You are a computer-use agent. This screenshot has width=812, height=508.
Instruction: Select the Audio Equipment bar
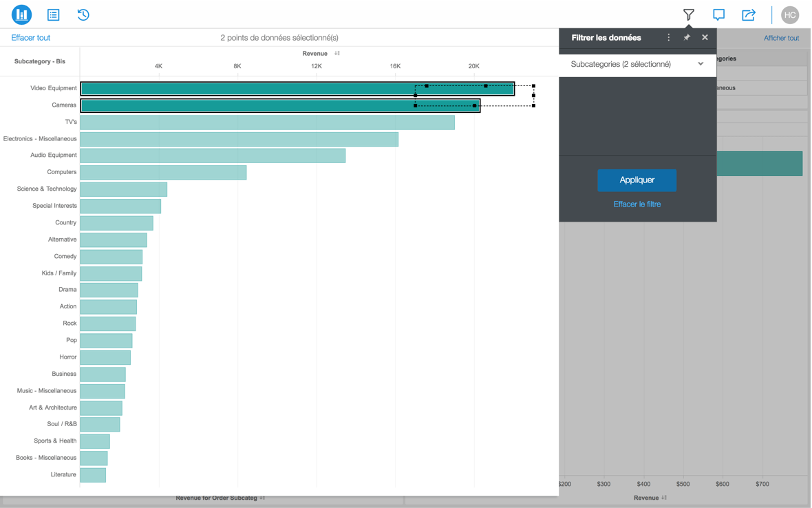click(x=213, y=156)
